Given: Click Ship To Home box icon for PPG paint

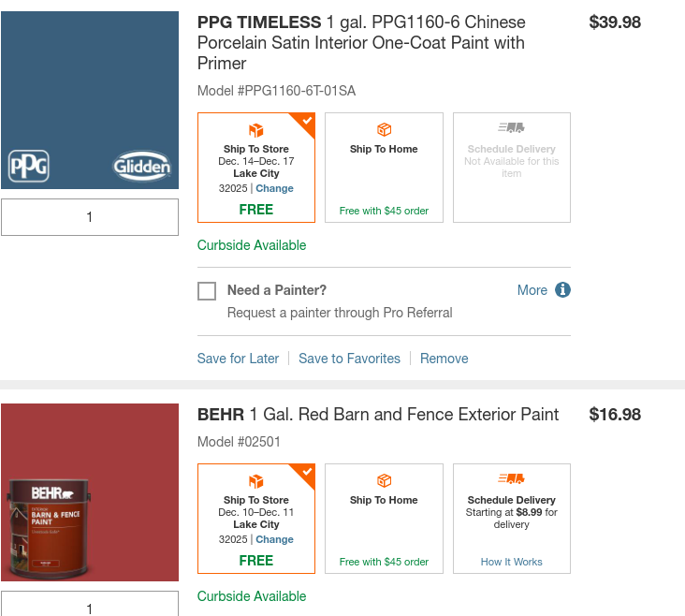Looking at the screenshot, I should (384, 130).
